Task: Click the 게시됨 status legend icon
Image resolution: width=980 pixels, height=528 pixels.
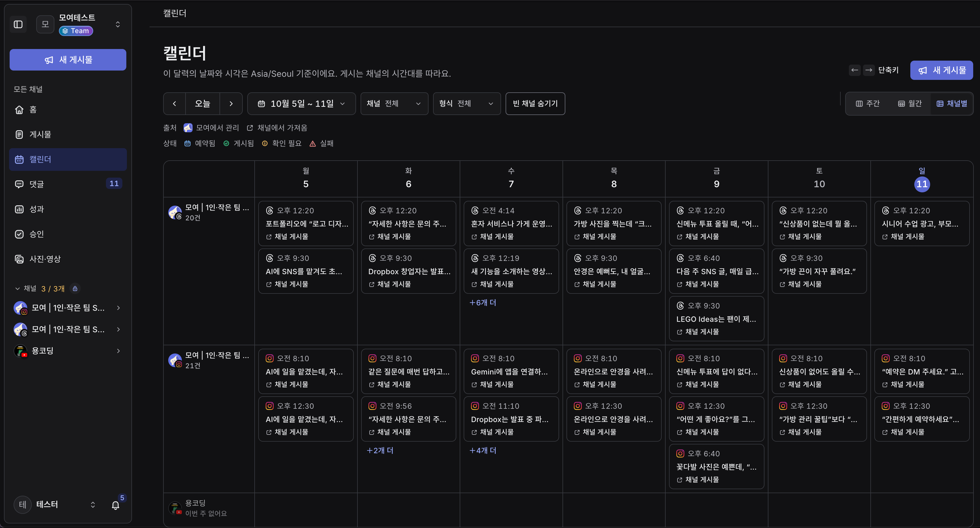Action: (x=226, y=143)
